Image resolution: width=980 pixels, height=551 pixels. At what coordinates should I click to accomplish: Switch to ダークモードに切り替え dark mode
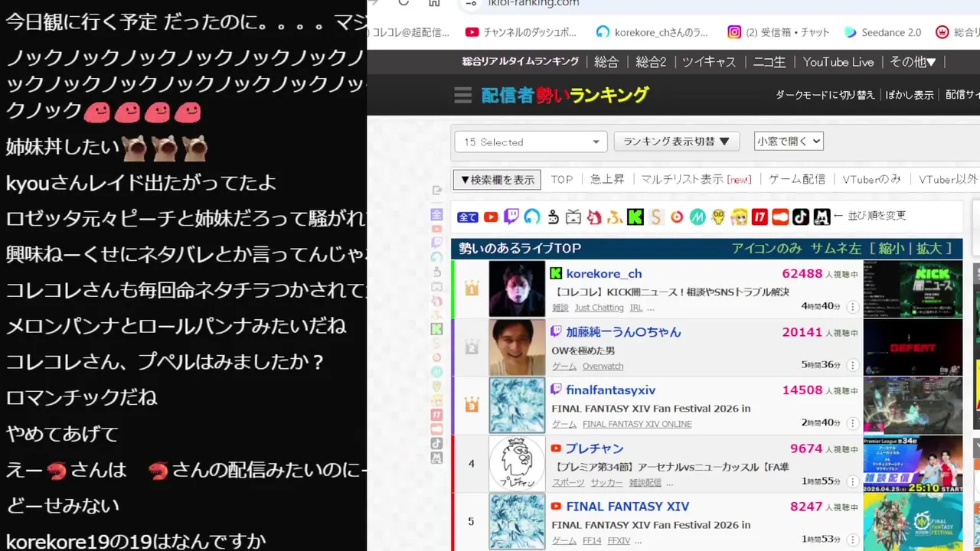(825, 95)
